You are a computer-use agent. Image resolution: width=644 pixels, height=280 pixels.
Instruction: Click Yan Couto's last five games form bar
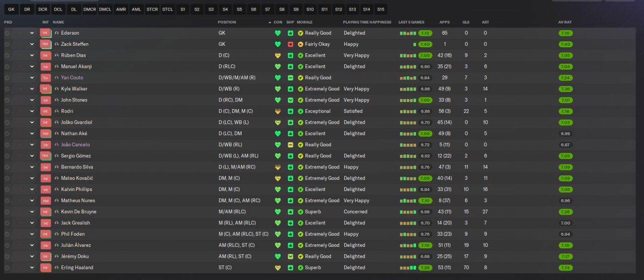[408, 78]
